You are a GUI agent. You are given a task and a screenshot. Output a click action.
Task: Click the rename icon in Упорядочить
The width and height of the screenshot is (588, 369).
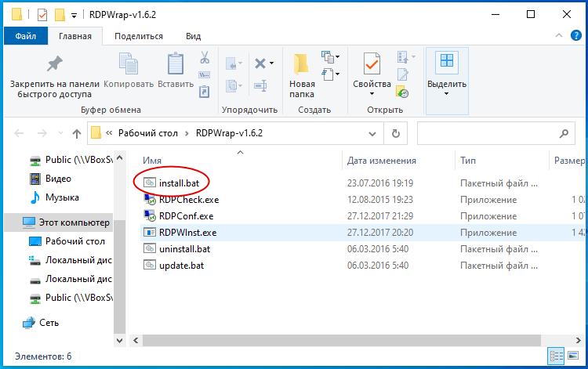coord(260,86)
